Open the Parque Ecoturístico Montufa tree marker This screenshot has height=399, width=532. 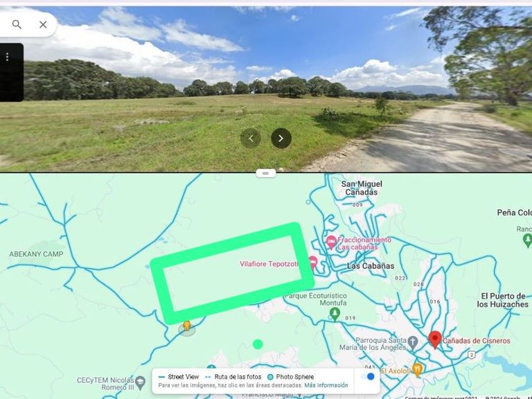(x=335, y=314)
